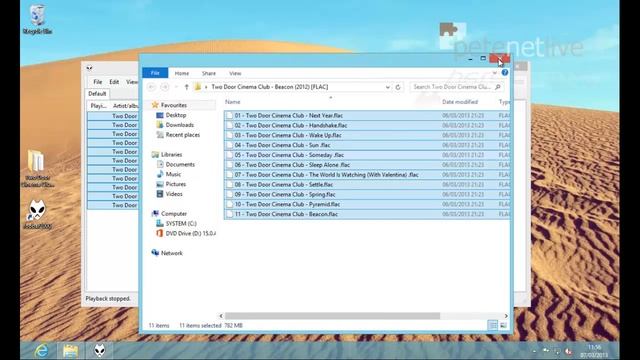
Task: Select file 05 - Someday .flac
Action: [x=367, y=155]
